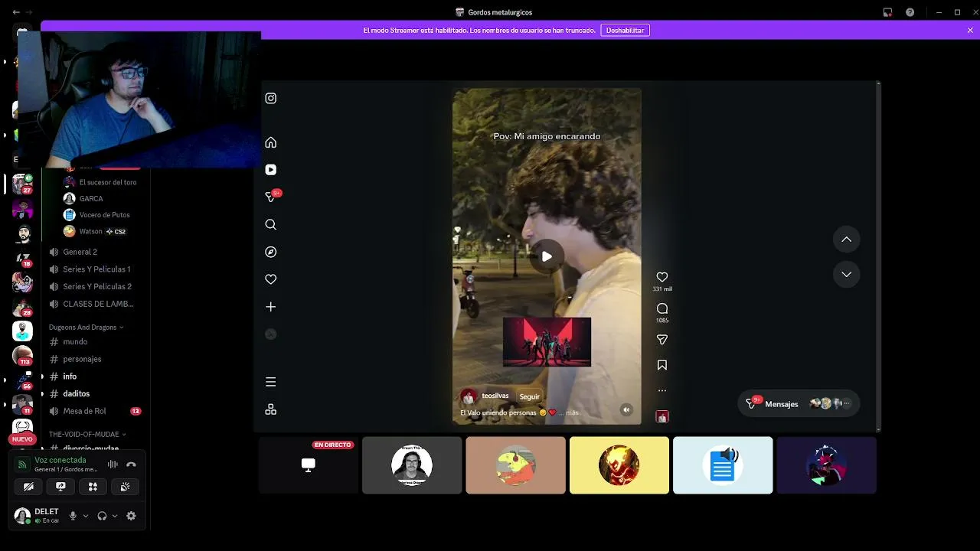Open reel comments bubble icon

(662, 308)
